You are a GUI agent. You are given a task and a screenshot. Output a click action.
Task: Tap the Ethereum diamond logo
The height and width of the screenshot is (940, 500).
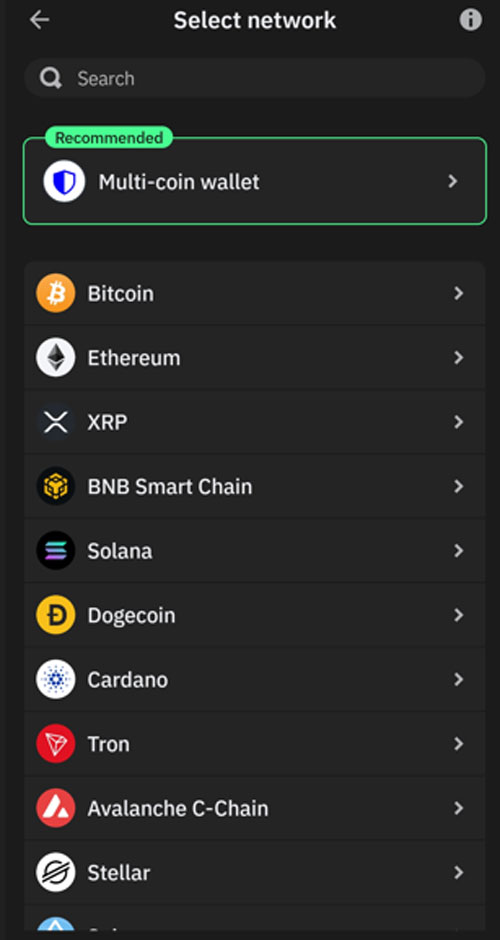coord(56,357)
